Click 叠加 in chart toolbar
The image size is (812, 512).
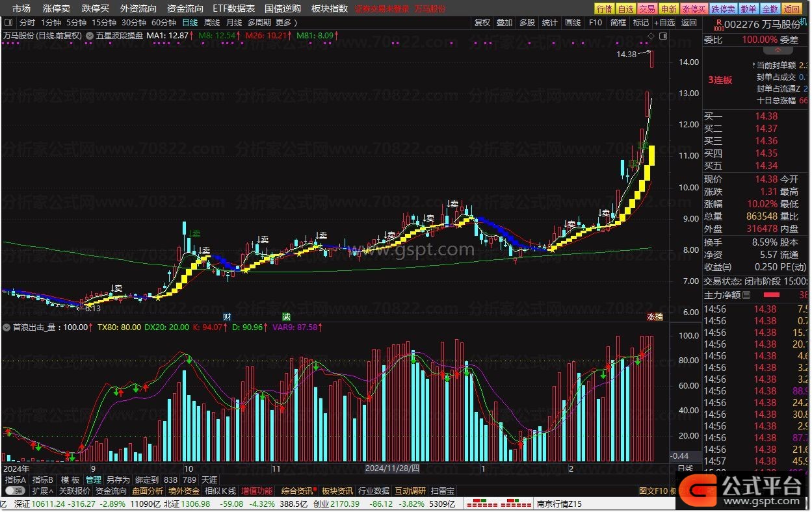[x=504, y=22]
